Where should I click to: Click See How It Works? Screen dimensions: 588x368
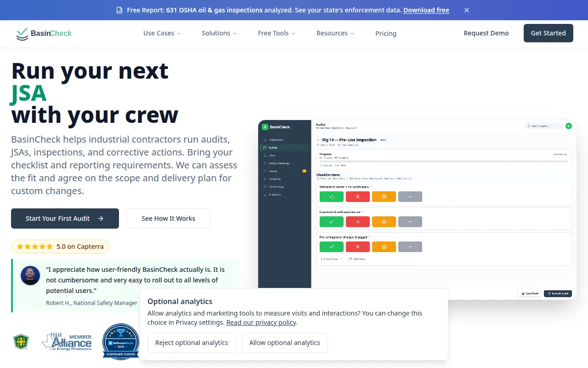168,218
